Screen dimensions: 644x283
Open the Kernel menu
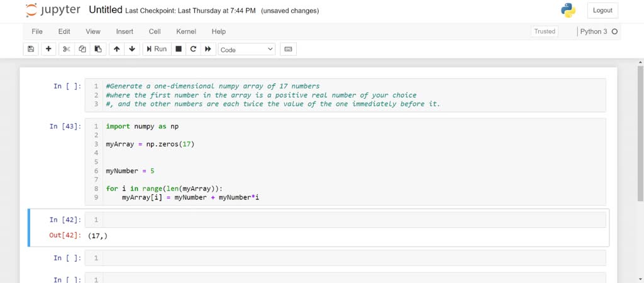(x=186, y=31)
